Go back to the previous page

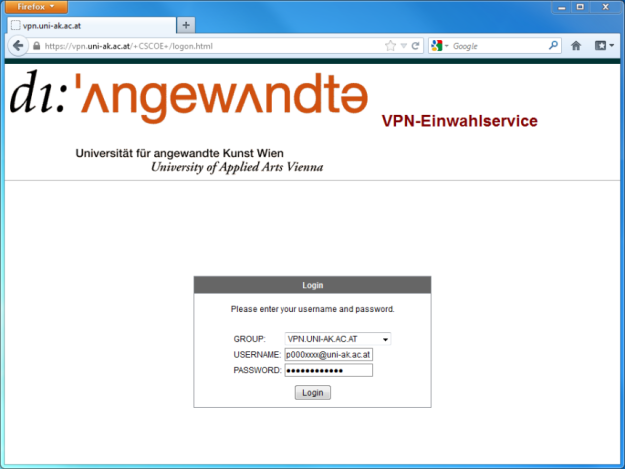pyautogui.click(x=17, y=46)
